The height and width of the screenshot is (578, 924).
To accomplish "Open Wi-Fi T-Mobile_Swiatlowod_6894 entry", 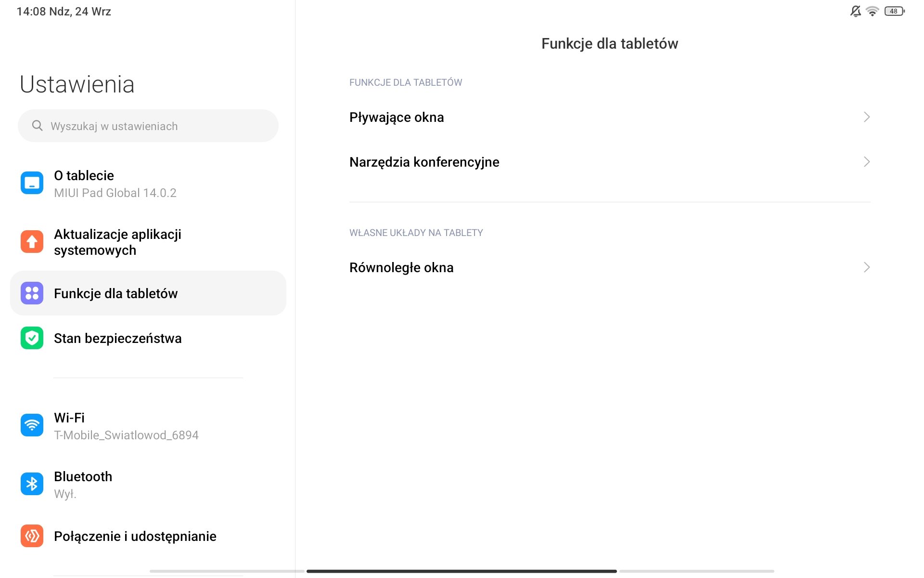I will (x=148, y=426).
